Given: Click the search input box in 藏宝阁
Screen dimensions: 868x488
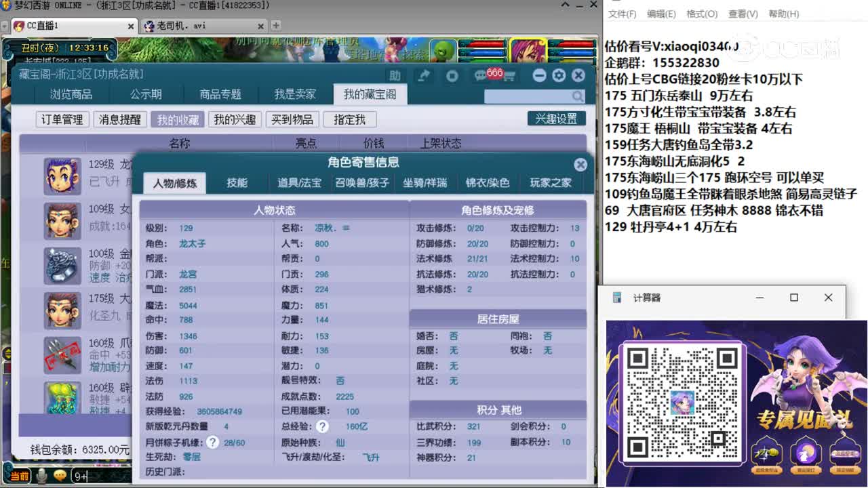Looking at the screenshot, I should 528,96.
